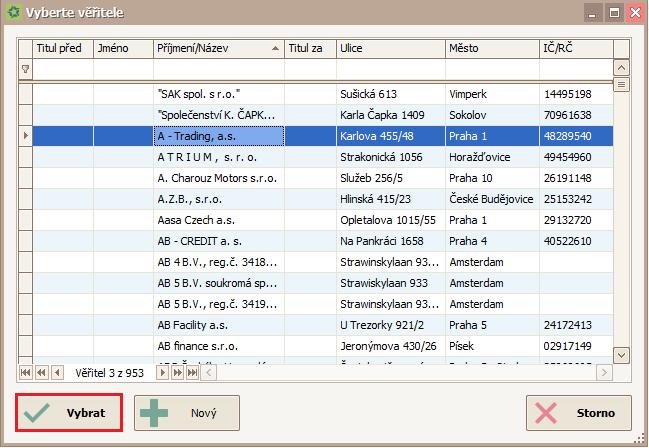
Task: Sort by Titul před column header
Action: point(63,48)
